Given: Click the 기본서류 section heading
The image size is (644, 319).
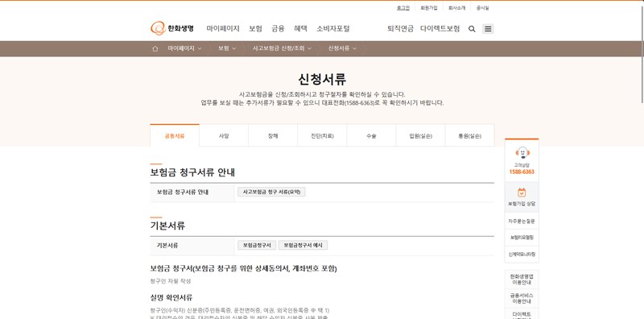Looking at the screenshot, I should pos(167,226).
